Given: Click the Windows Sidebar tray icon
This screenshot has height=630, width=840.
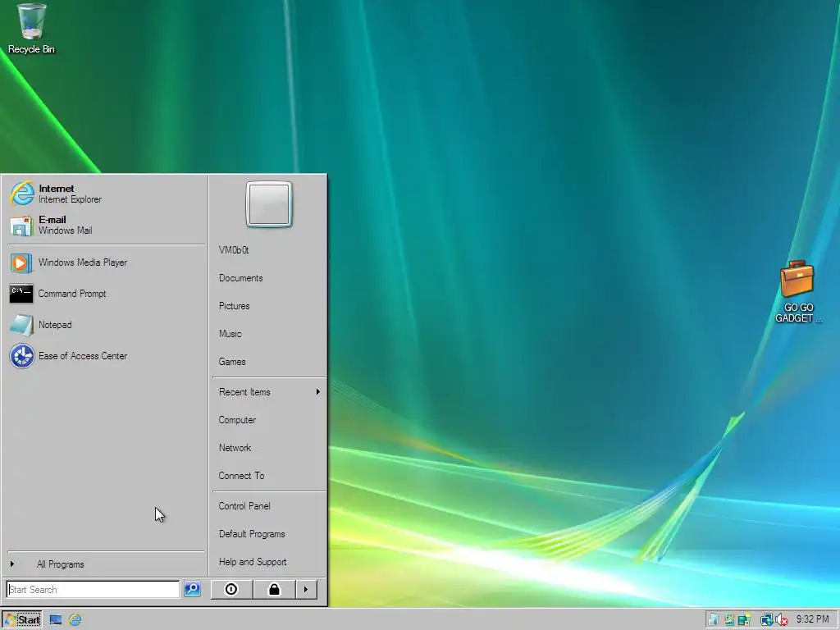Looking at the screenshot, I should (729, 620).
